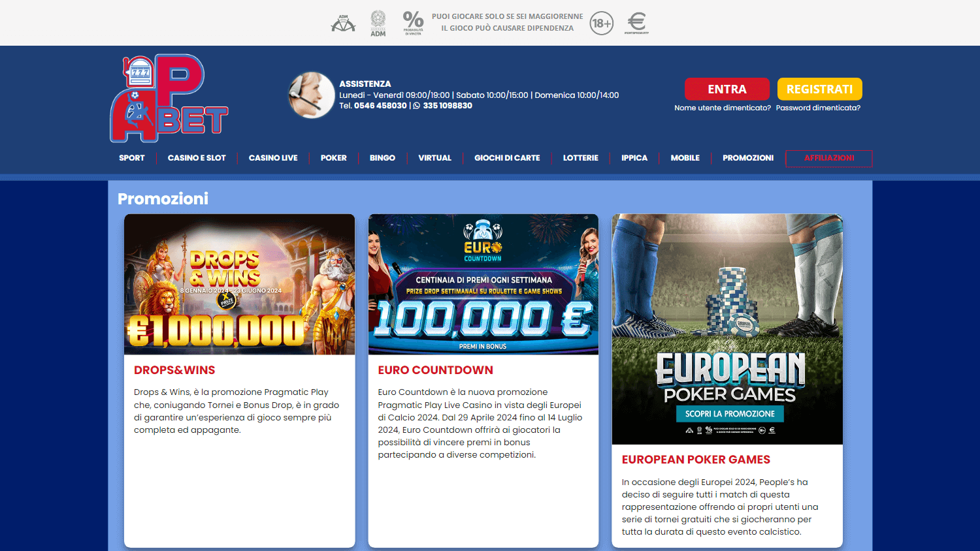This screenshot has width=980, height=551.
Task: Open the Drops & Wins promo banner
Action: (240, 285)
